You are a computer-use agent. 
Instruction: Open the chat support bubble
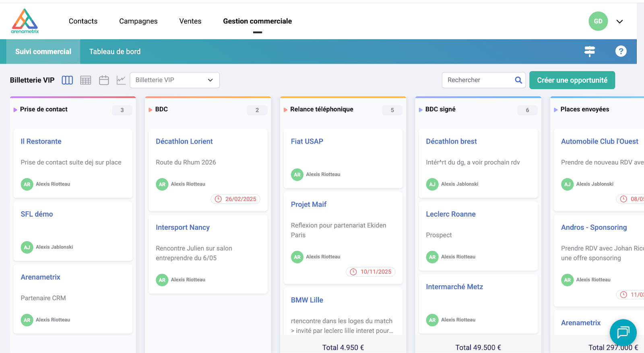pyautogui.click(x=623, y=332)
